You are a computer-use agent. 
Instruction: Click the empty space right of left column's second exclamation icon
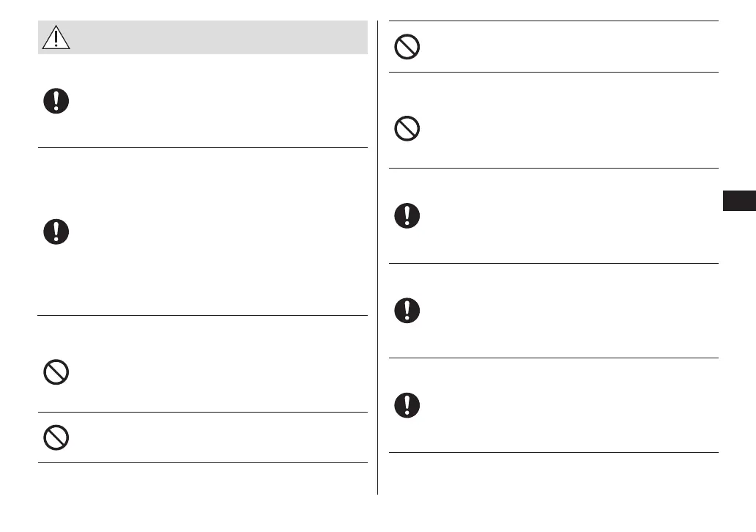[x=220, y=232]
